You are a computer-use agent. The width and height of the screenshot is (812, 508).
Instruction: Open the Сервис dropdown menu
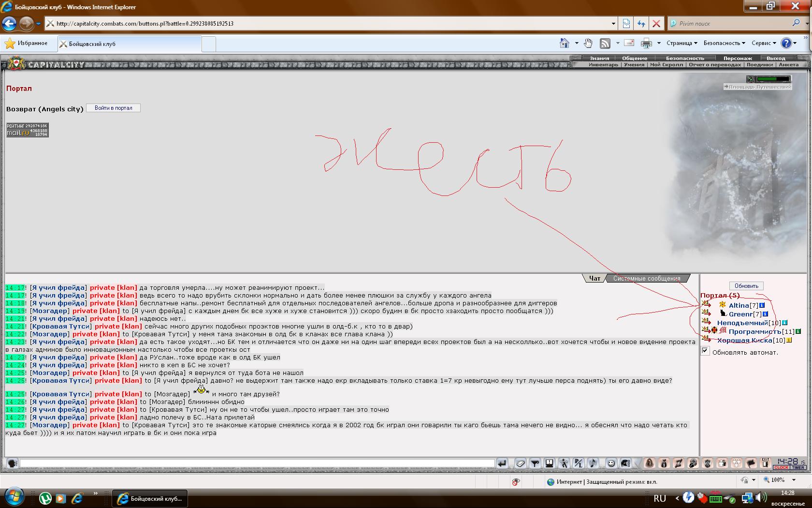pyautogui.click(x=764, y=43)
